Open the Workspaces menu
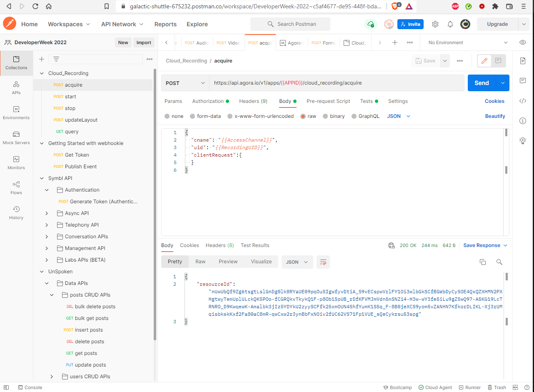Screen dimensions: 534x392 pos(69,24)
